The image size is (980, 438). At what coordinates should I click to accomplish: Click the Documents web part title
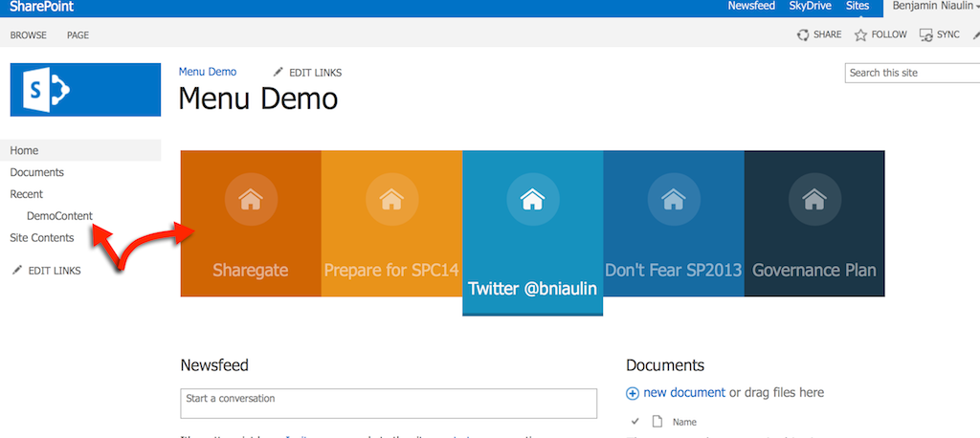coord(665,365)
